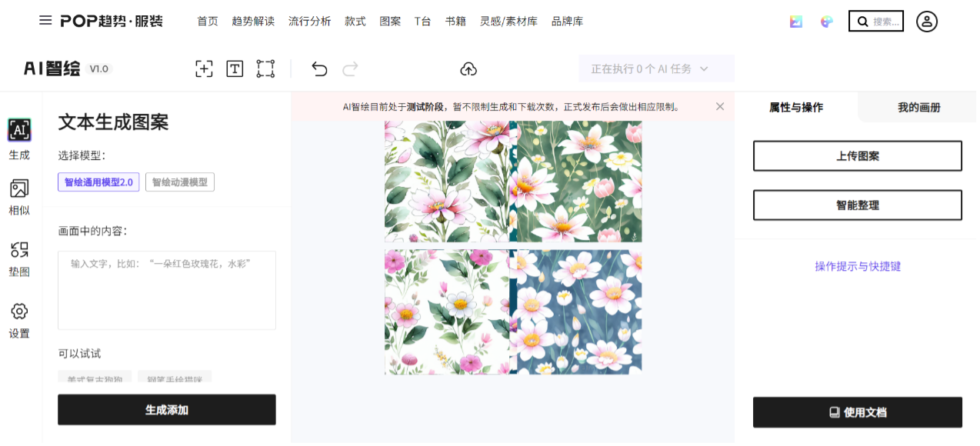Focus the header search box
The width and height of the screenshot is (980, 446).
(876, 22)
